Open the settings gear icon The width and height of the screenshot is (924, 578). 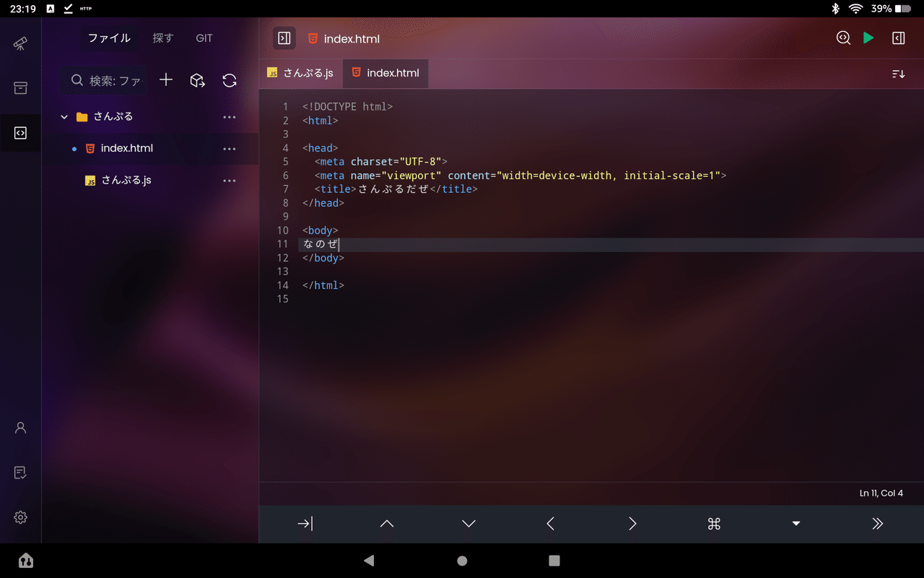point(20,517)
